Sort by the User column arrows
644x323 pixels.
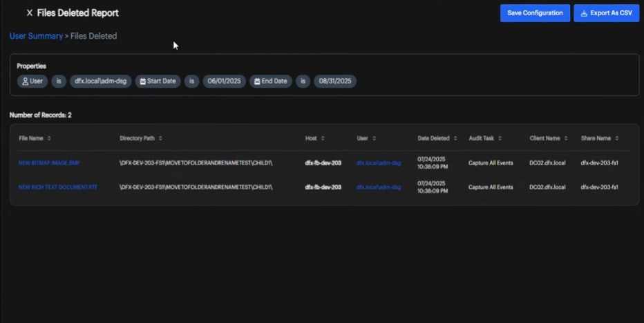coord(374,138)
